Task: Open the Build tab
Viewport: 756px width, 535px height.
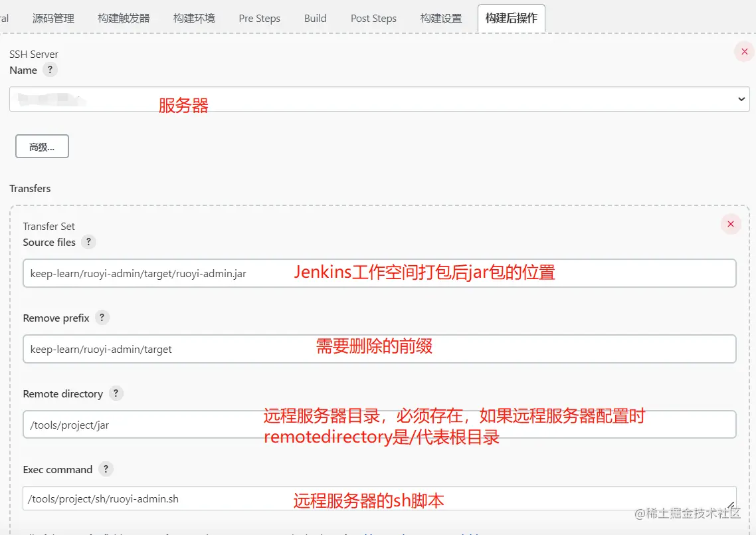Action: 316,19
